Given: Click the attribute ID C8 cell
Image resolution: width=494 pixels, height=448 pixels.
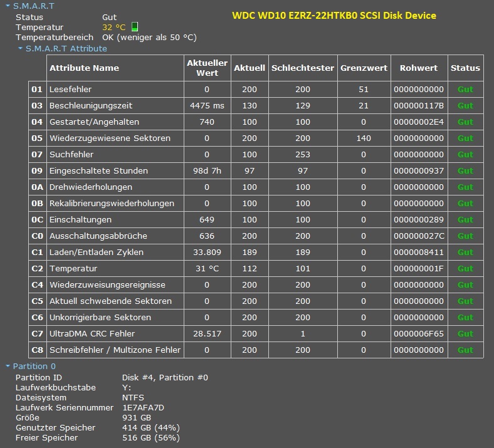Looking at the screenshot, I should [x=37, y=350].
